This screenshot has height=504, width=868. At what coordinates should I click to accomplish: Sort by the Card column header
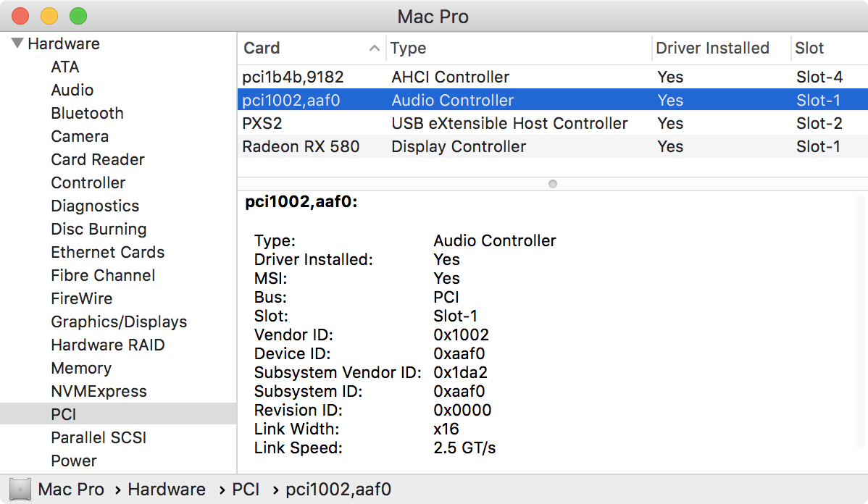click(262, 48)
